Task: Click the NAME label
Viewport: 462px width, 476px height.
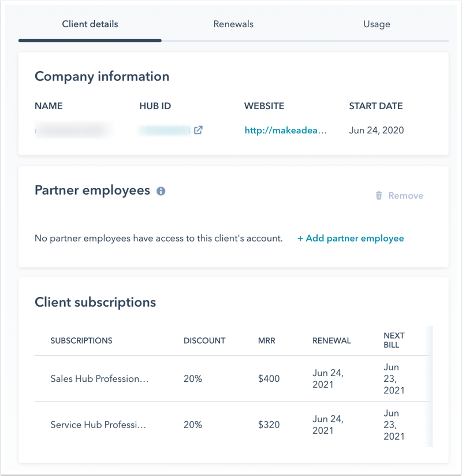Action: pyautogui.click(x=49, y=106)
